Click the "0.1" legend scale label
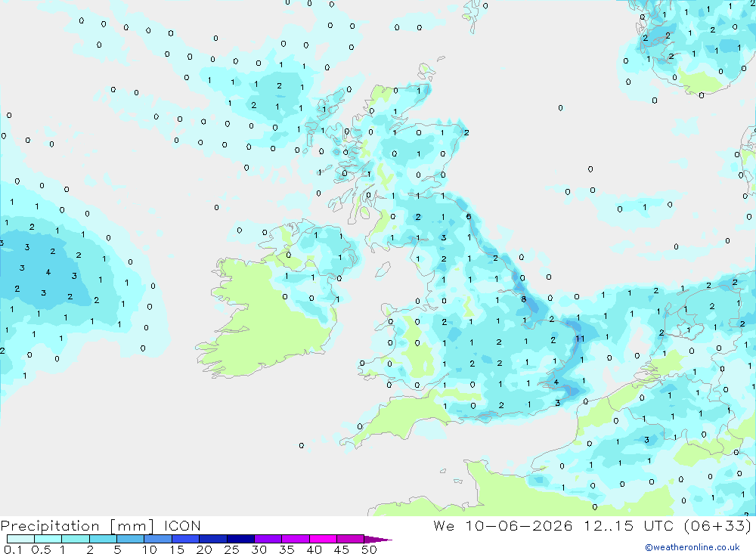This screenshot has width=756, height=554. click(13, 549)
